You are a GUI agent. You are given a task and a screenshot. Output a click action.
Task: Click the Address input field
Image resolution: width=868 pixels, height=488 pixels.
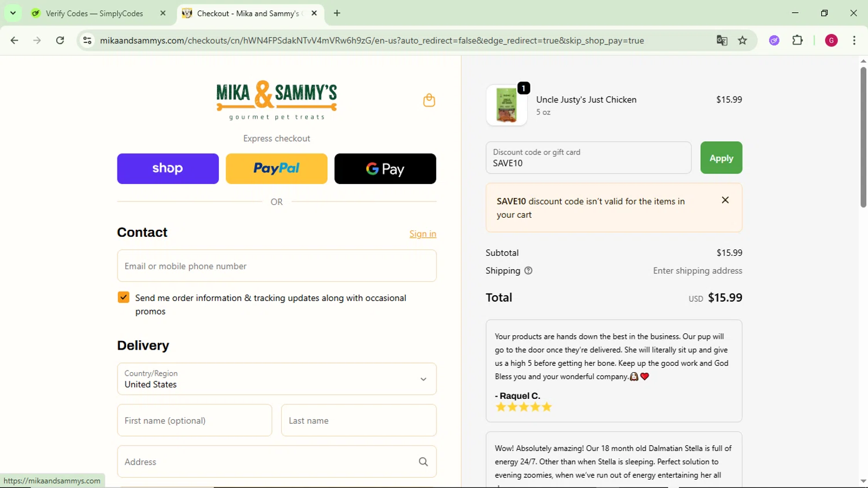[x=277, y=462]
